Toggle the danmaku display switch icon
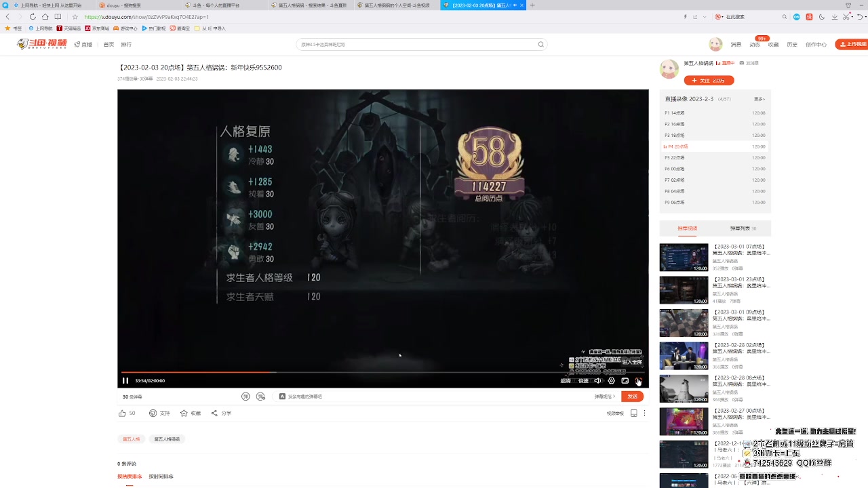Viewport: 868px width, 488px height. point(245,396)
